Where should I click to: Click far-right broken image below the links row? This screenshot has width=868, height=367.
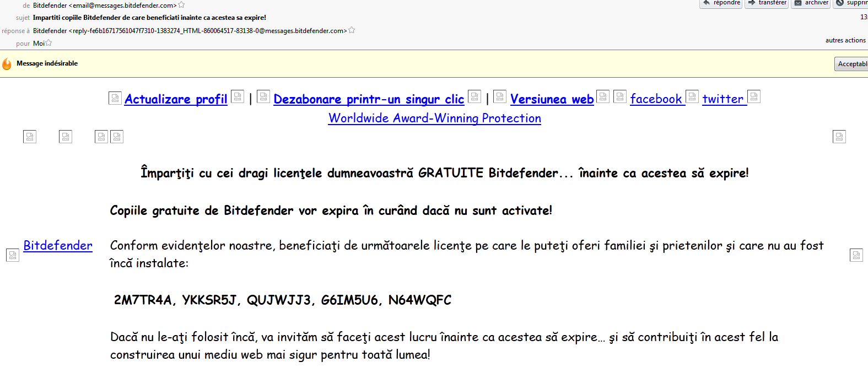(839, 137)
